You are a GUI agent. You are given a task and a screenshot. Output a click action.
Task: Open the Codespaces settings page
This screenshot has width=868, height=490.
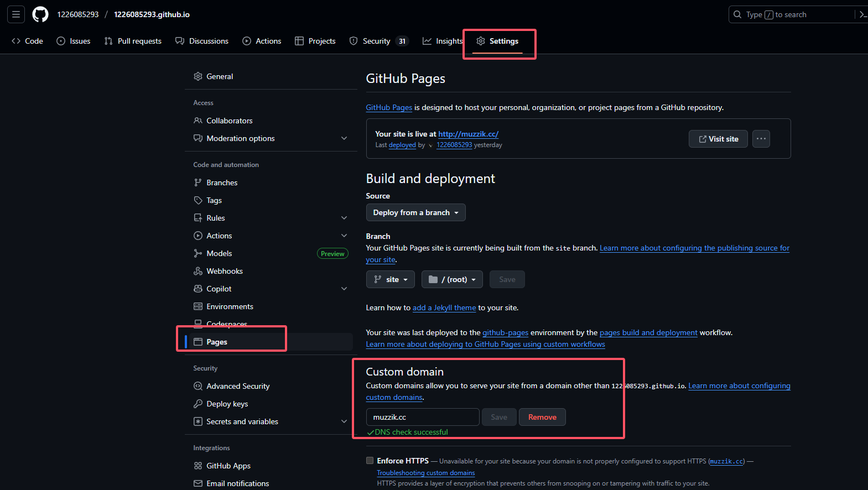[227, 324]
